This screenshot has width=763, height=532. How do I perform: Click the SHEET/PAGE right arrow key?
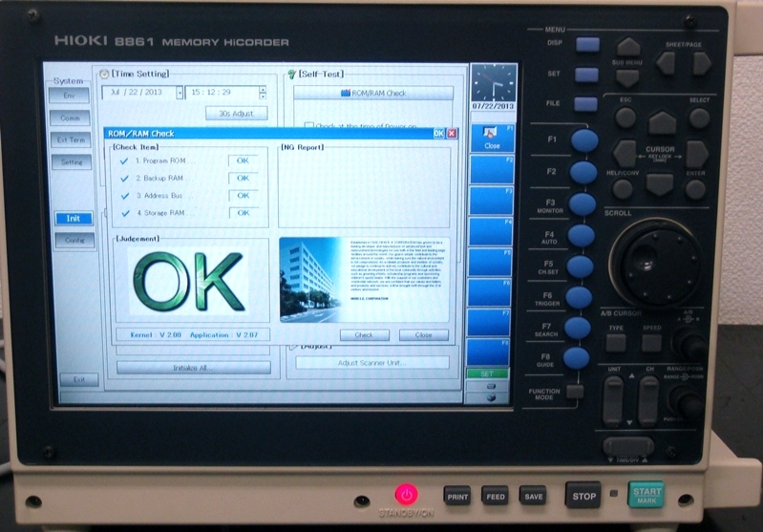[702, 63]
